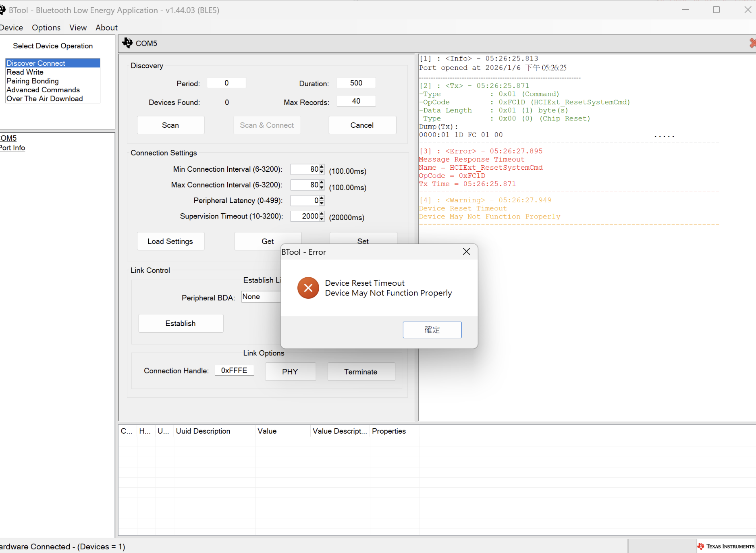Click the Scan button
Screen dimensions: 756x553
click(x=170, y=125)
